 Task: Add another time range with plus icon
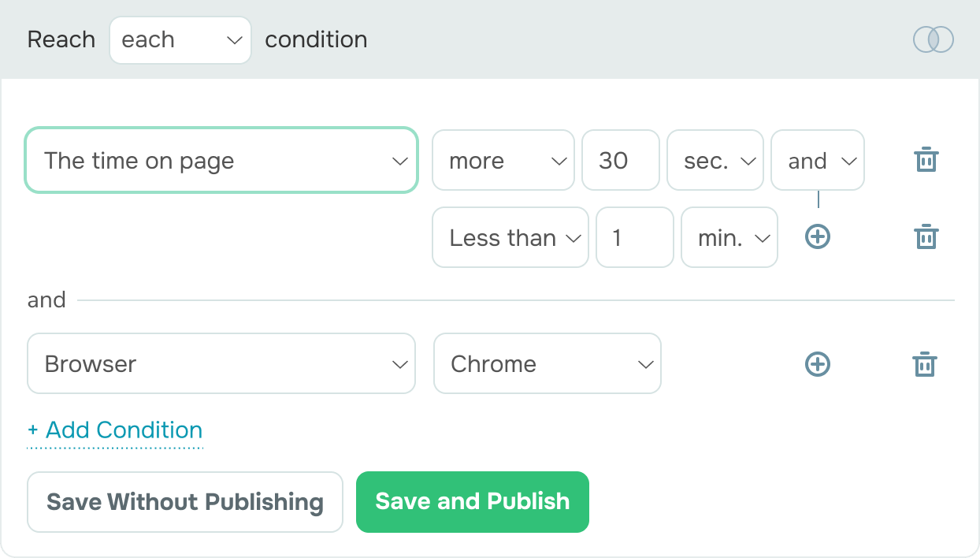[818, 236]
